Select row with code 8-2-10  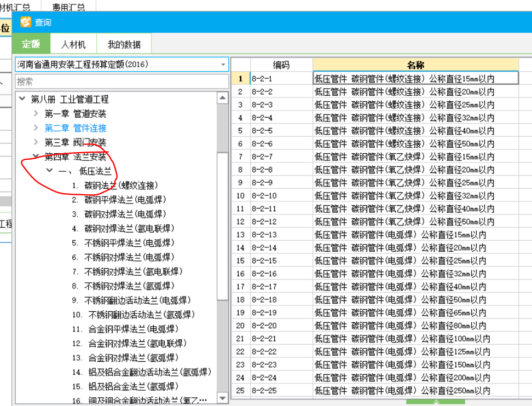click(x=281, y=196)
